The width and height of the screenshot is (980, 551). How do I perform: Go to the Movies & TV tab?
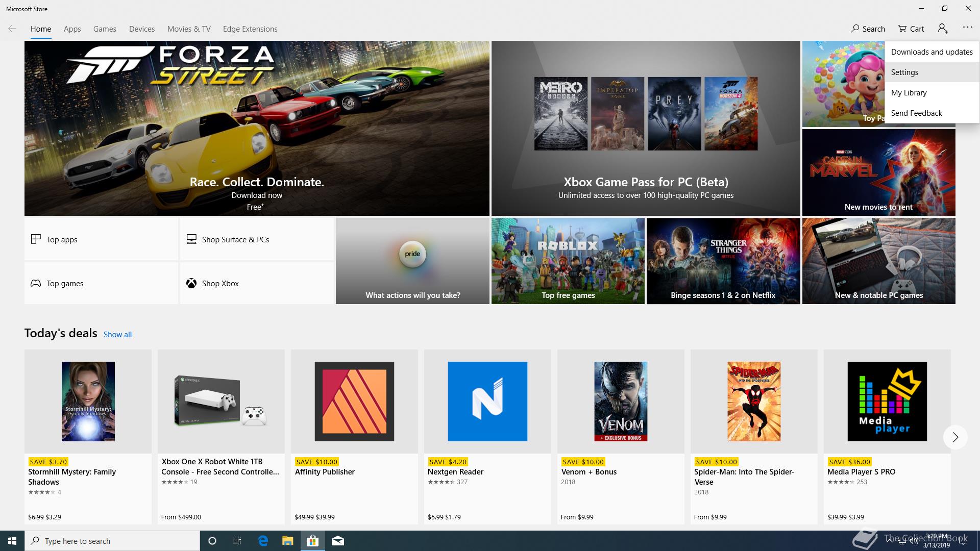tap(189, 29)
